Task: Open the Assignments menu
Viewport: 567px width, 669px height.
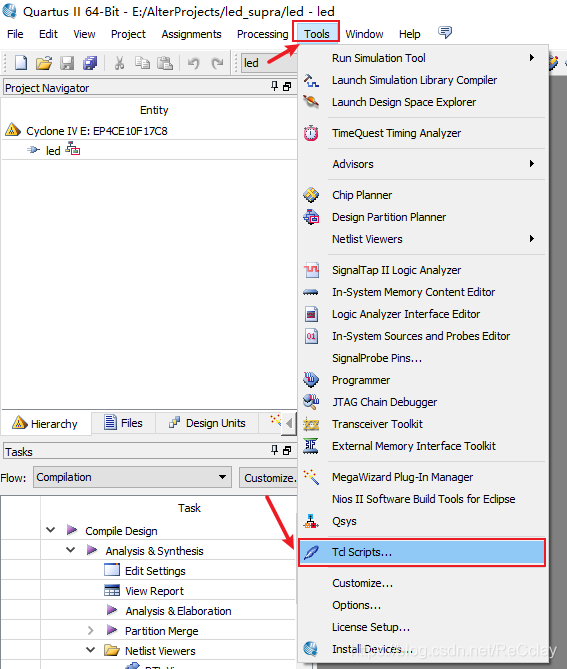Action: coord(191,34)
